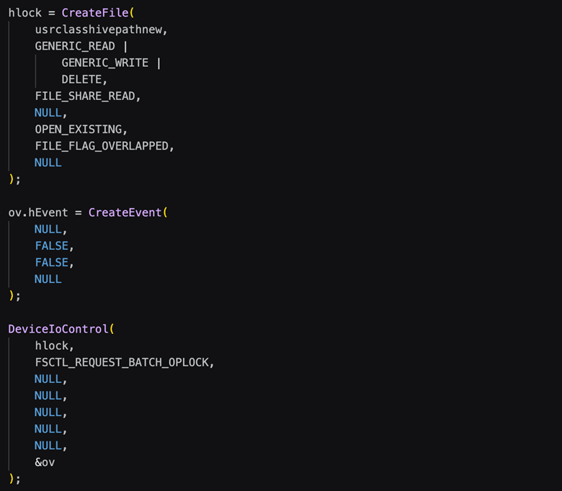This screenshot has width=562, height=491.
Task: Select the first FALSE in CreateEvent
Action: 51,246
